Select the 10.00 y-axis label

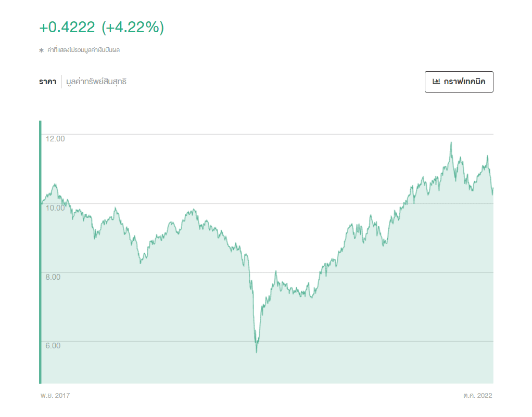tap(55, 207)
